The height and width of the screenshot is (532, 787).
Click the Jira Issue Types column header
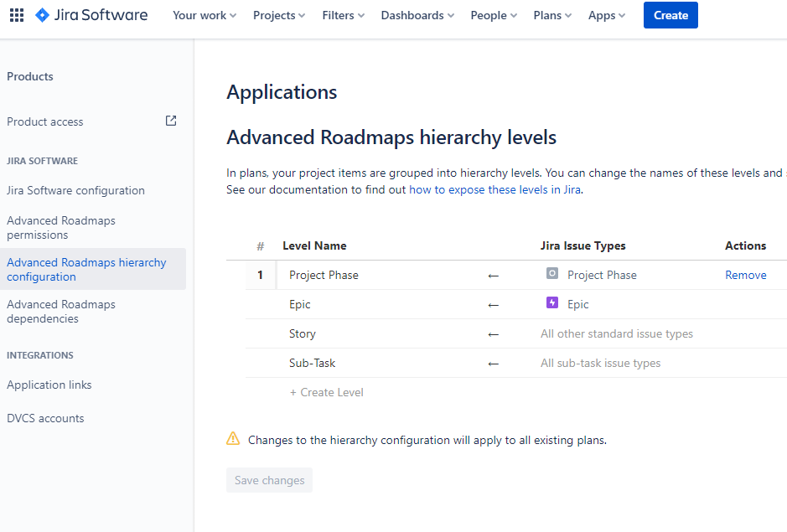click(x=582, y=246)
